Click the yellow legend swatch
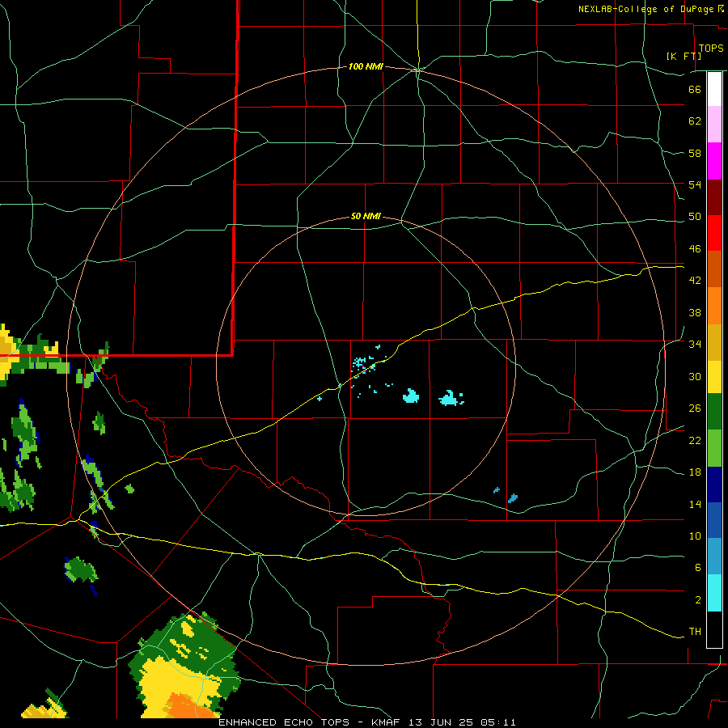The width and height of the screenshot is (728, 728). pyautogui.click(x=714, y=377)
